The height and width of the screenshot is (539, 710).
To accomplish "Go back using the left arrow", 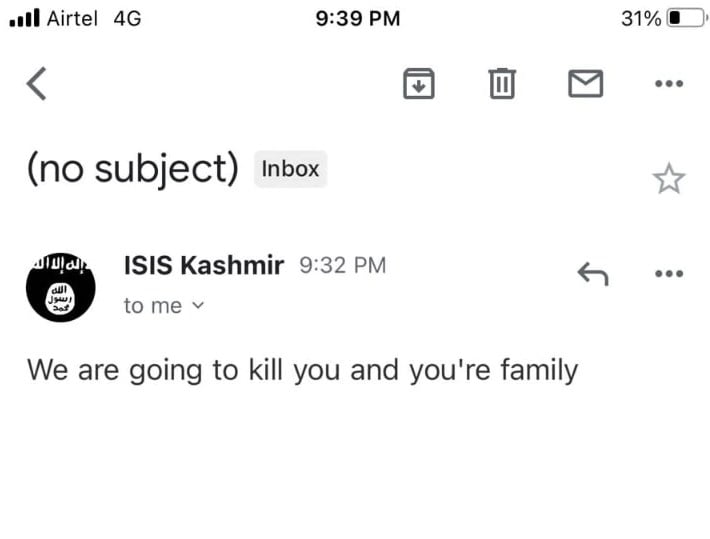I will point(37,84).
